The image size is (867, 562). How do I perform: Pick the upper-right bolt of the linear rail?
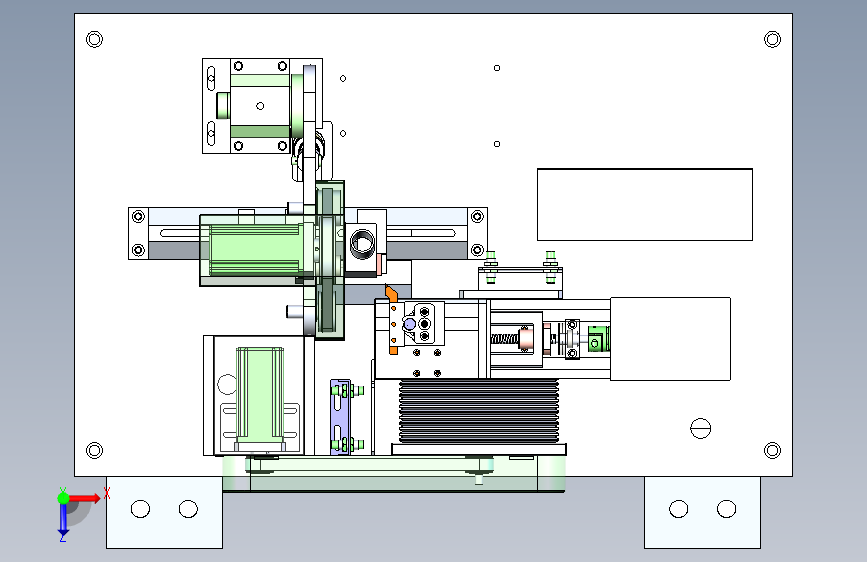(477, 216)
